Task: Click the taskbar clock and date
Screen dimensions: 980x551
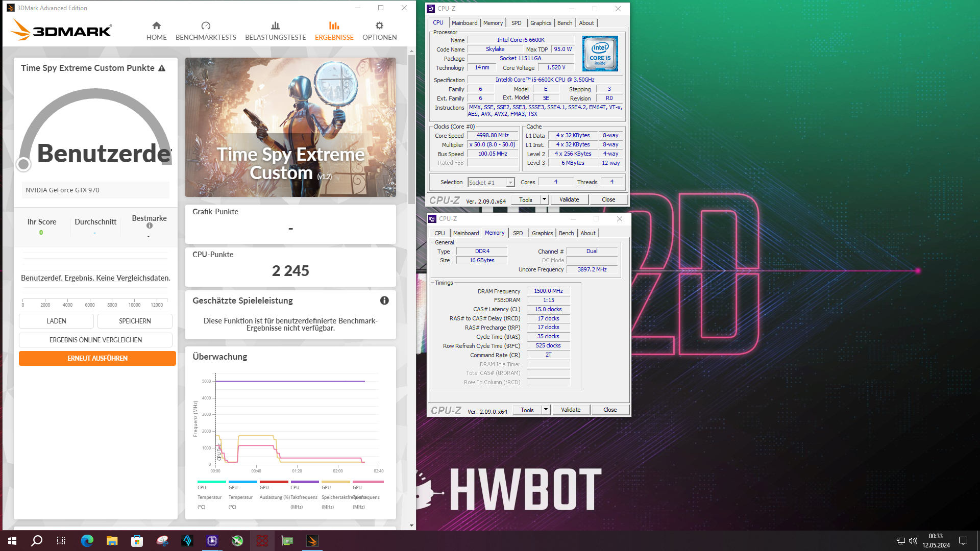Action: pos(936,541)
